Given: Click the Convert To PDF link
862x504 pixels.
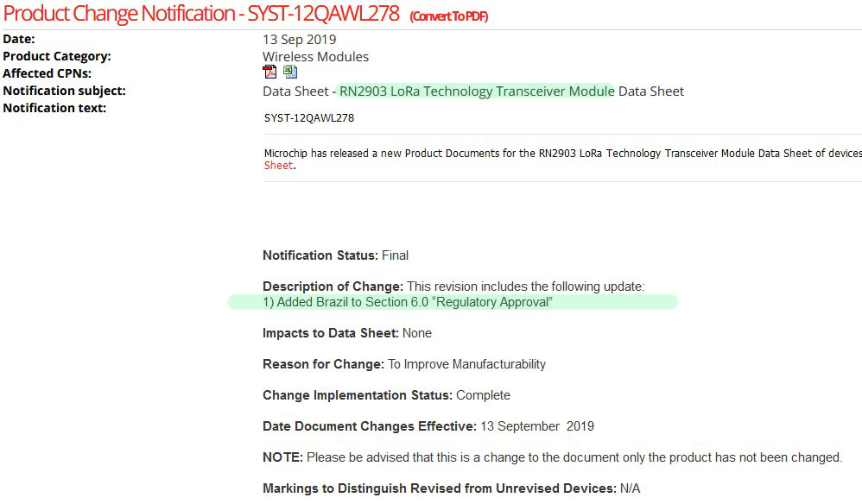Looking at the screenshot, I should point(449,16).
